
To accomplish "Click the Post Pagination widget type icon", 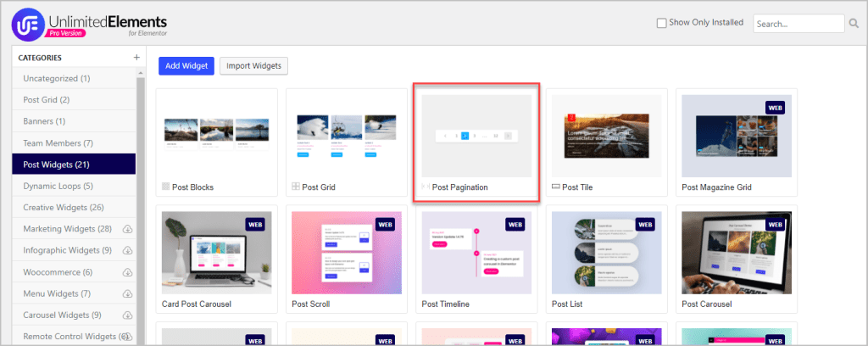I will (426, 187).
